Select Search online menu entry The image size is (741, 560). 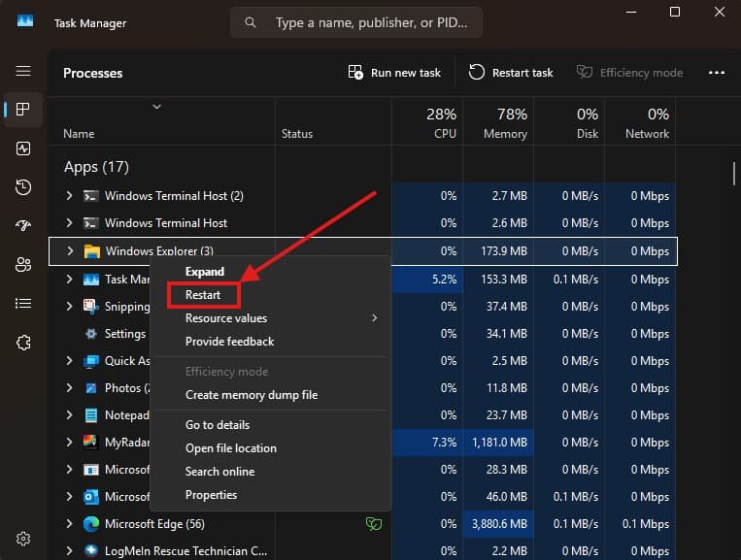click(219, 472)
